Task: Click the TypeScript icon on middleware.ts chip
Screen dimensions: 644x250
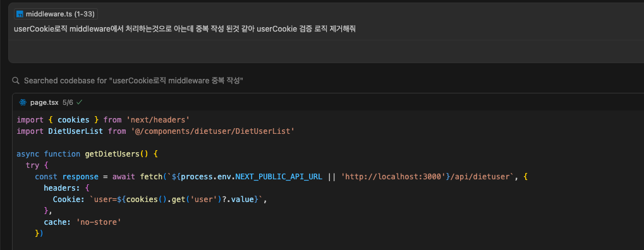Action: pos(20,15)
